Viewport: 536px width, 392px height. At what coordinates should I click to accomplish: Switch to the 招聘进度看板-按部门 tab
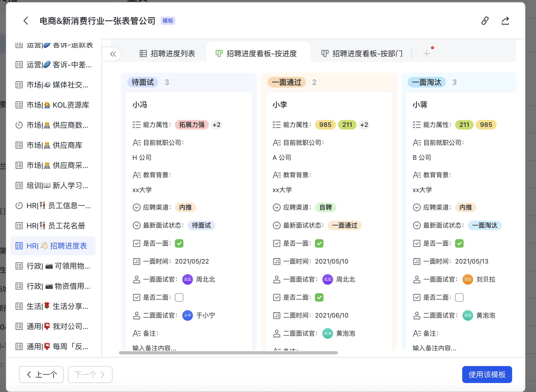point(362,54)
